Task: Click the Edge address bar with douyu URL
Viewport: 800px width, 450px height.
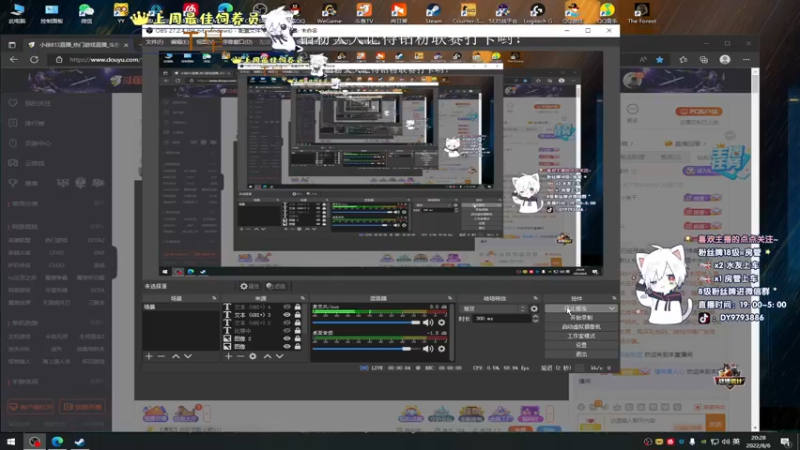Action: pos(97,60)
